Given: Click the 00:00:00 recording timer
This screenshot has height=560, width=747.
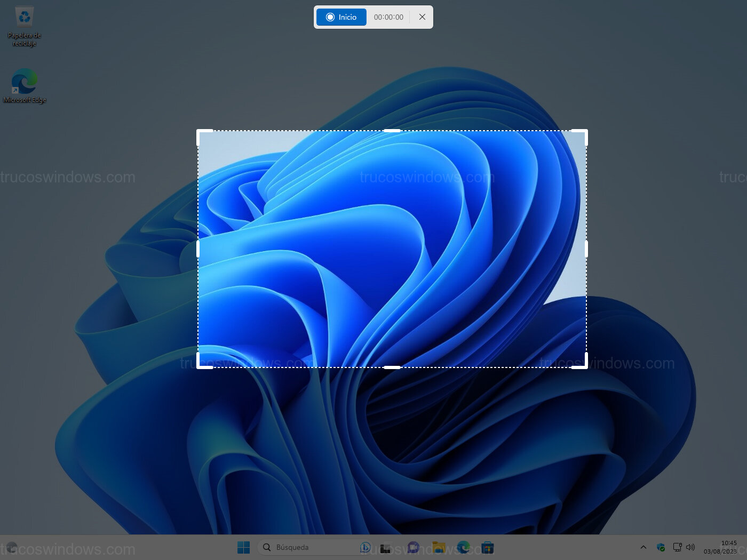Looking at the screenshot, I should pyautogui.click(x=388, y=17).
